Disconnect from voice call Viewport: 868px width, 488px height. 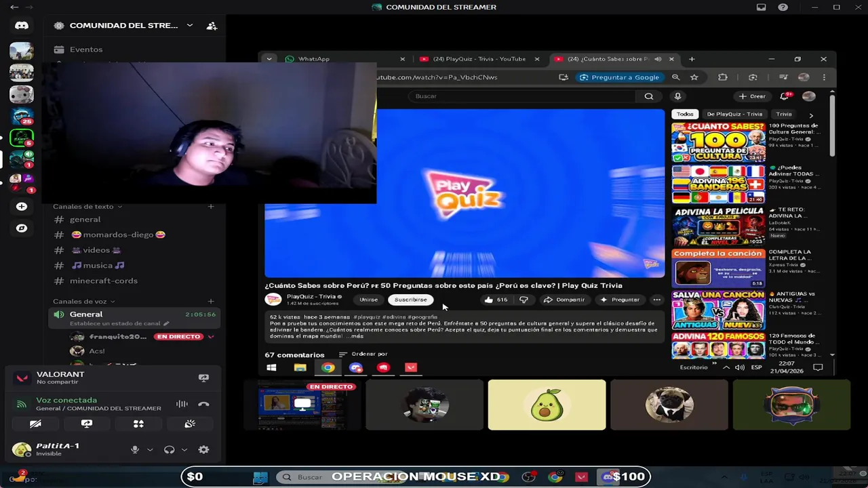tap(203, 404)
